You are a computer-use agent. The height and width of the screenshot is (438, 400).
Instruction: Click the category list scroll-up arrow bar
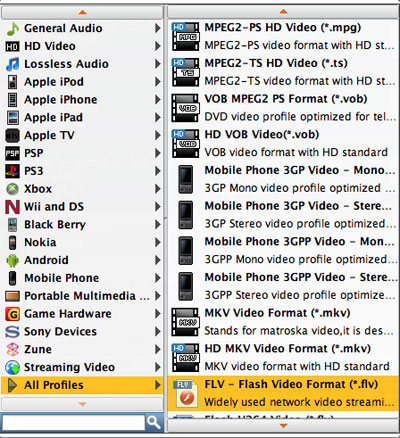(82, 12)
